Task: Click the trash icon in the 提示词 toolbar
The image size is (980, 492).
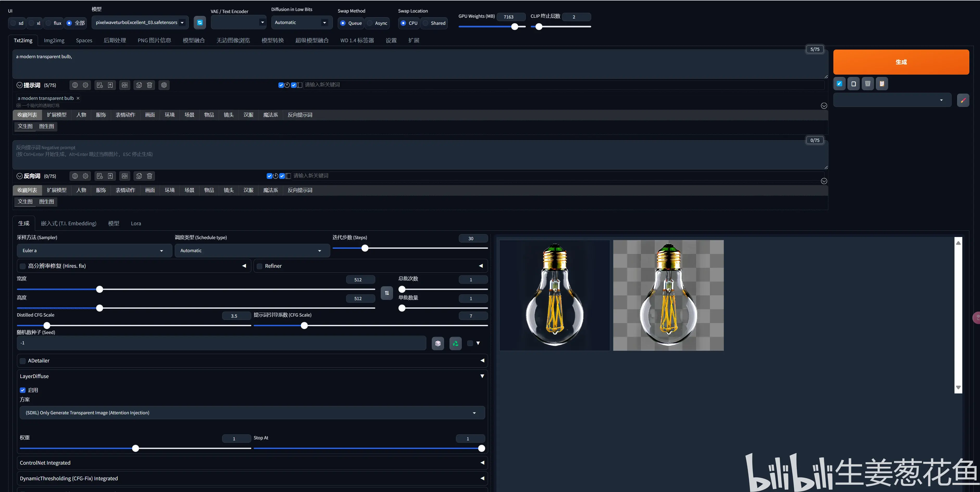Action: tap(149, 85)
